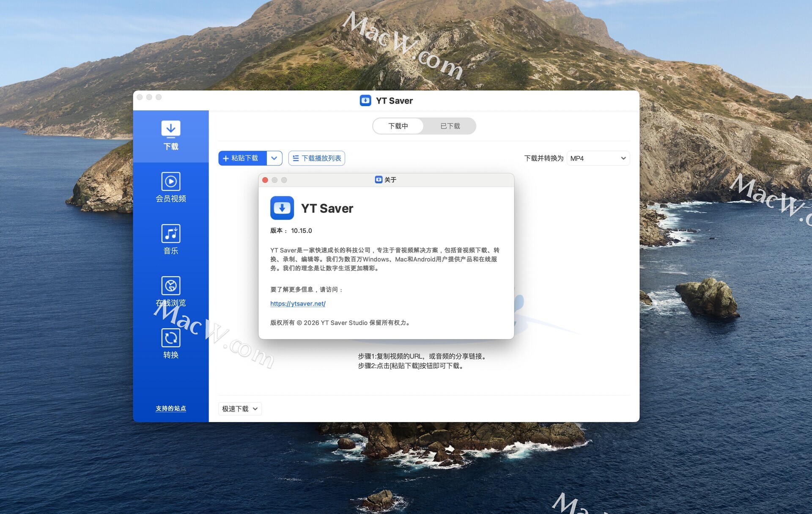812x514 pixels.
Task: Click the 版本 label in About dialog
Action: click(x=279, y=231)
